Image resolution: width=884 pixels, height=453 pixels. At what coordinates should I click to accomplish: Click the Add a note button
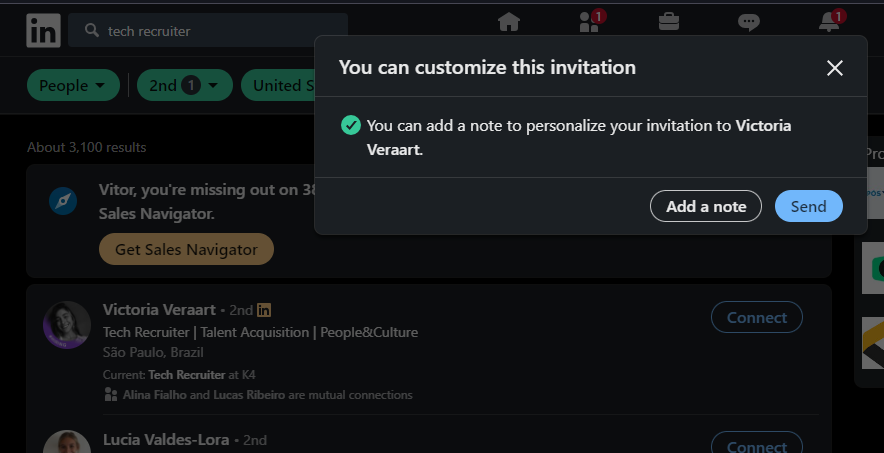click(706, 206)
